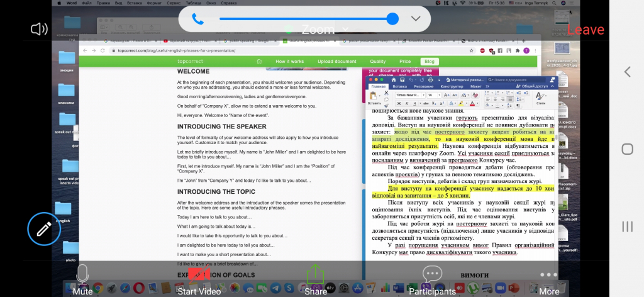Click Общий доступ share button in Word
This screenshot has width=644, height=297.
[532, 86]
